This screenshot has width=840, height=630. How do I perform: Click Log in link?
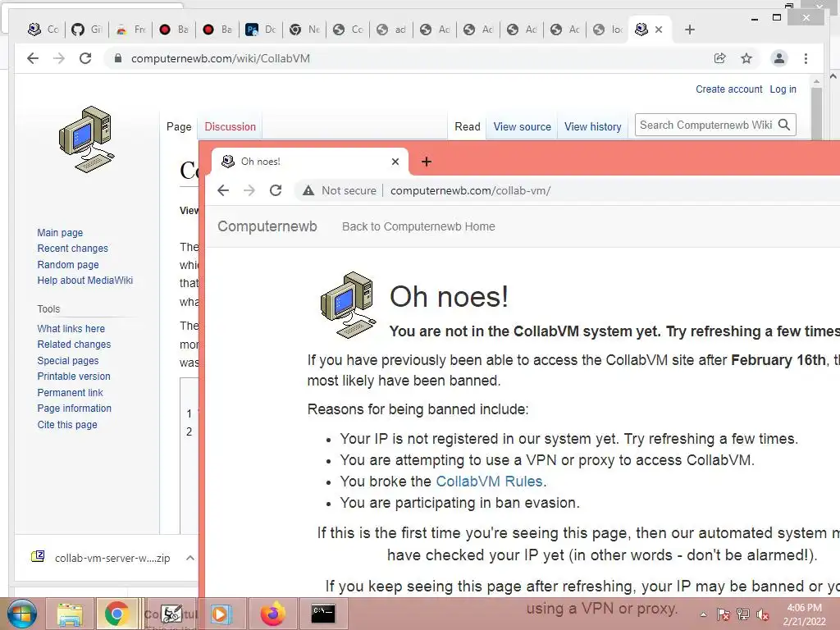[x=783, y=89]
